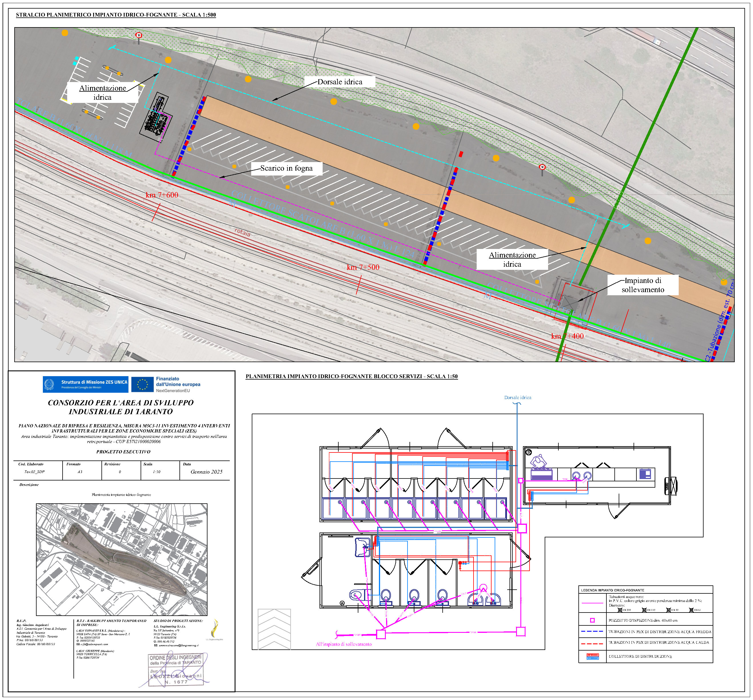Viewport: 753px width, 700px height.
Task: Click the magenta pozzetto d'ispezione legend symbol
Action: 592,621
